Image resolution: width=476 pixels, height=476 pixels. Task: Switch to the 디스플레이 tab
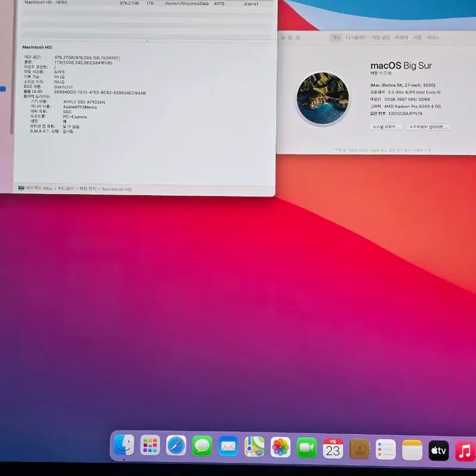[356, 37]
